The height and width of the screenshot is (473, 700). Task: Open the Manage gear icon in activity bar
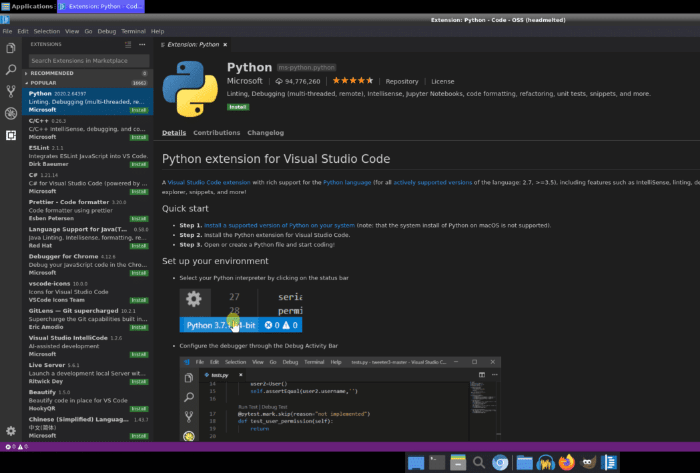tap(11, 431)
